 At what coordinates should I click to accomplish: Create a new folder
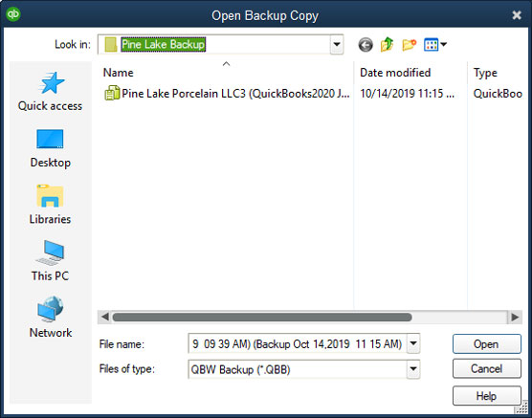410,44
